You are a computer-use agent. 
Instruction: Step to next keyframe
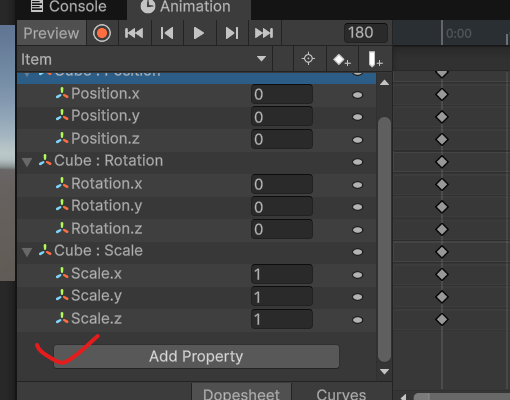pyautogui.click(x=232, y=33)
